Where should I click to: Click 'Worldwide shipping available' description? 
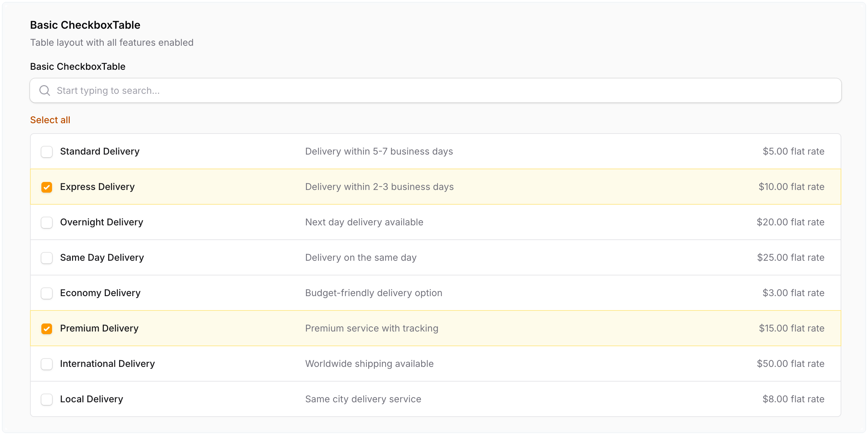[369, 364]
